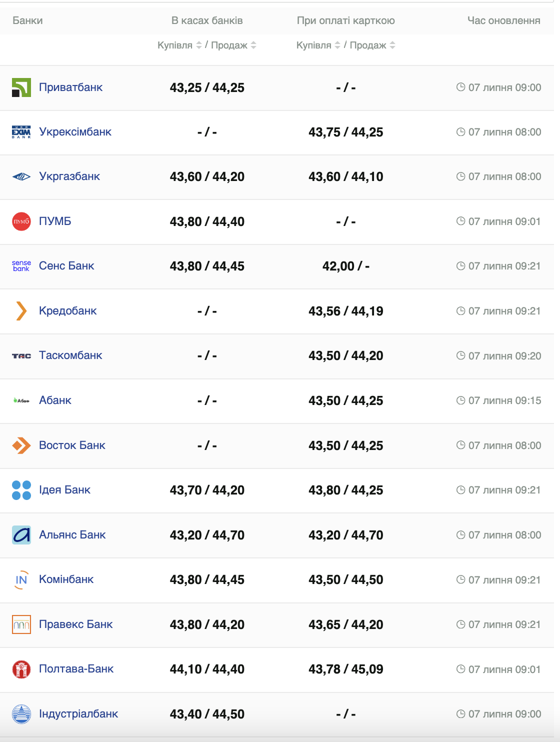This screenshot has width=560, height=742.
Task: Click the Час оновлення column header
Action: [503, 20]
